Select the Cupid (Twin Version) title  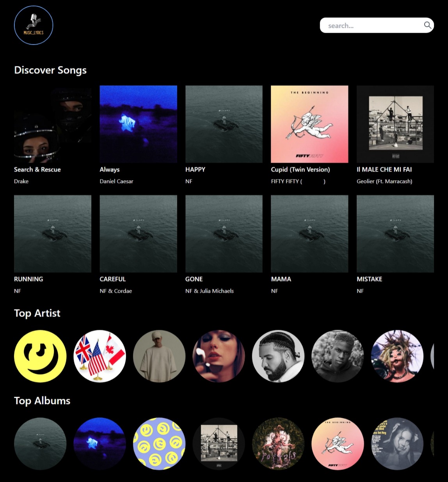(x=300, y=169)
